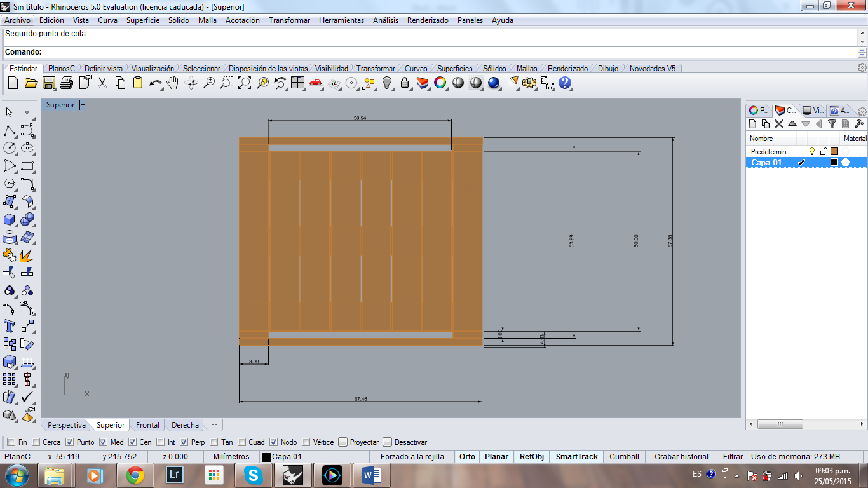Open help with the blue question icon
The image size is (868, 488).
point(565,83)
